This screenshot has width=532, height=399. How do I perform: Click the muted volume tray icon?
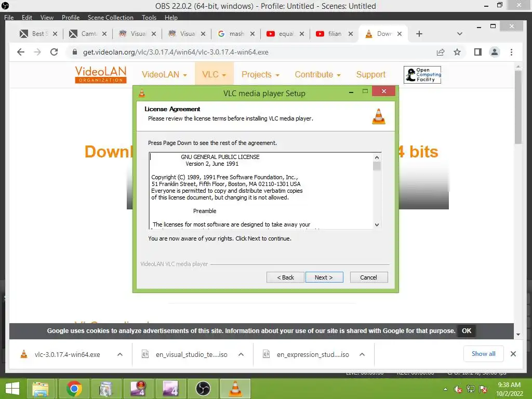(x=458, y=389)
